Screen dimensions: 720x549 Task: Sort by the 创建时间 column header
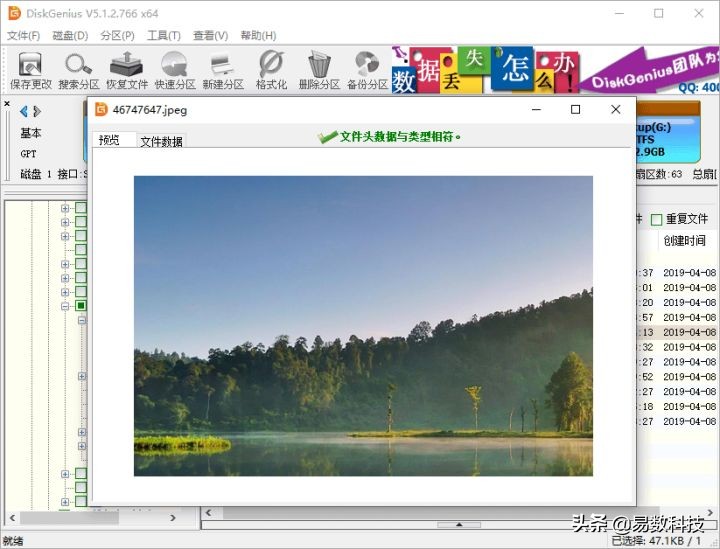click(x=684, y=241)
